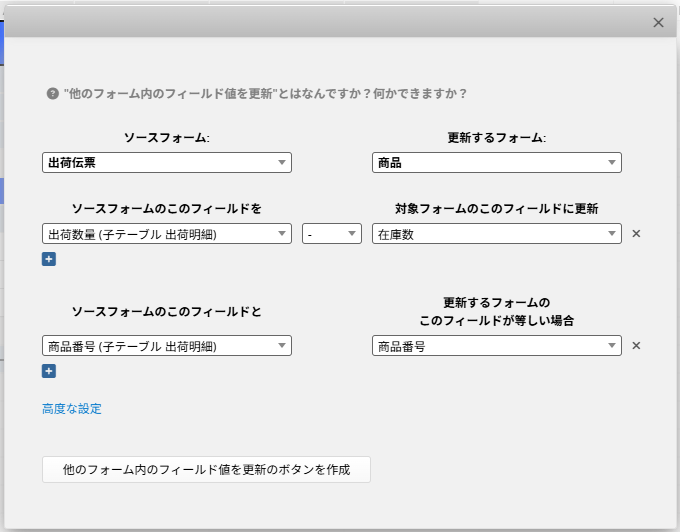Open the 更新するフォーム dropdown showing 商品
The height and width of the screenshot is (532, 680).
point(496,163)
